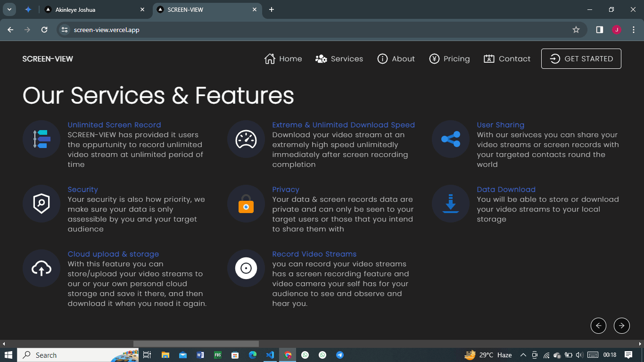Click the Unlimited Screen Record feature icon
This screenshot has width=644, height=362.
41,139
